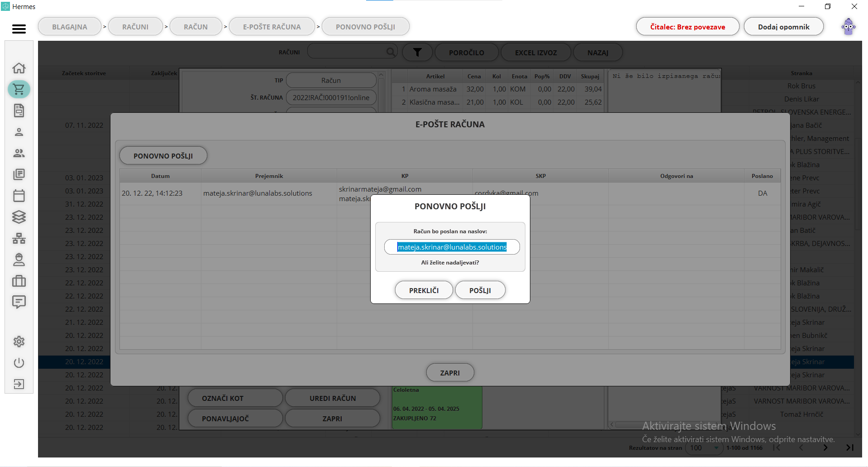
Task: Open the chat message sidebar icon
Action: click(x=19, y=302)
